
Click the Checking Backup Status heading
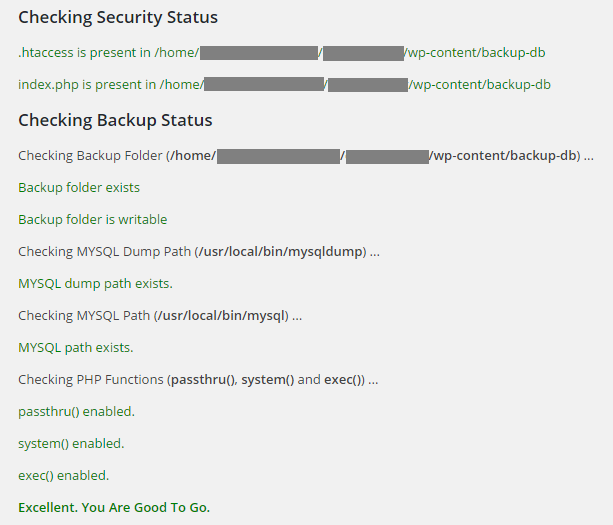(115, 121)
